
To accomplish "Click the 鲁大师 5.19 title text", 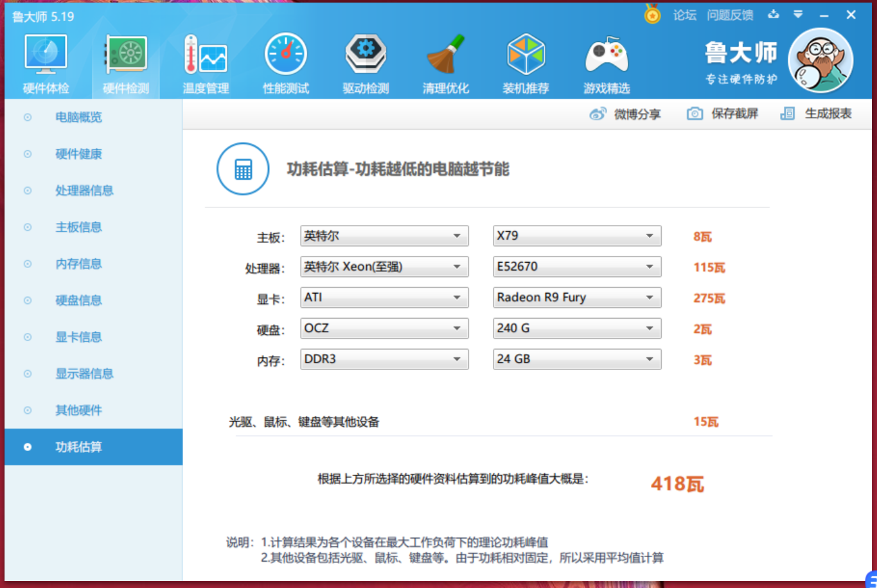I will pos(43,16).
